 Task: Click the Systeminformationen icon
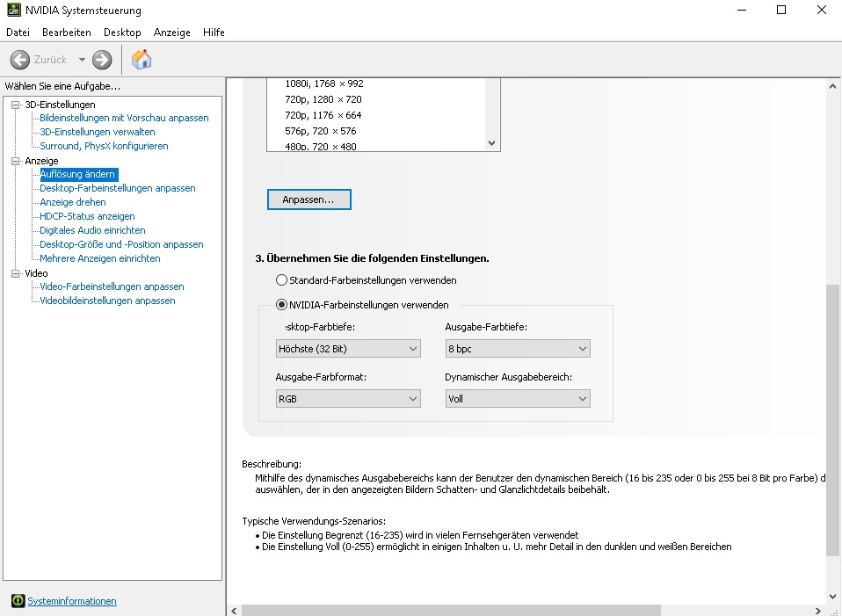(18, 600)
